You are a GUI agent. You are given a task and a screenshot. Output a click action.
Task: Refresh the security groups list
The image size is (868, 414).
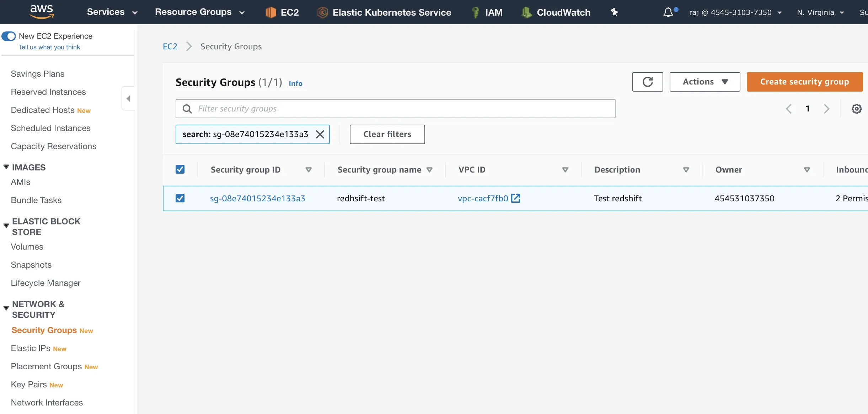(x=648, y=82)
